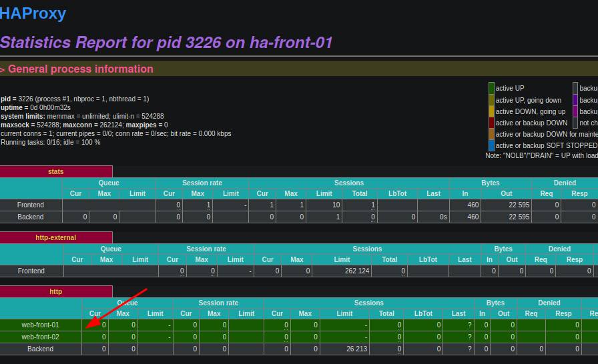Click the Session rate header in stats table
This screenshot has height=364, width=598.
[x=202, y=183]
